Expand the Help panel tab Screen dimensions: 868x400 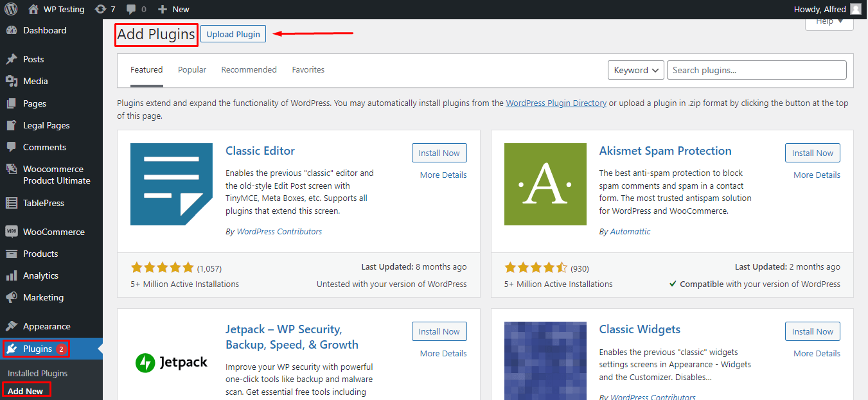pyautogui.click(x=829, y=22)
